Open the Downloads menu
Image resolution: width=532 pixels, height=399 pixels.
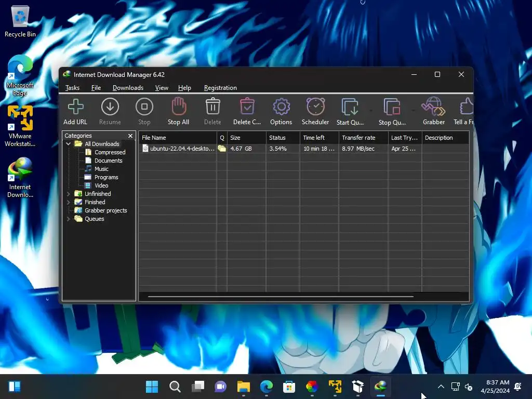[128, 88]
